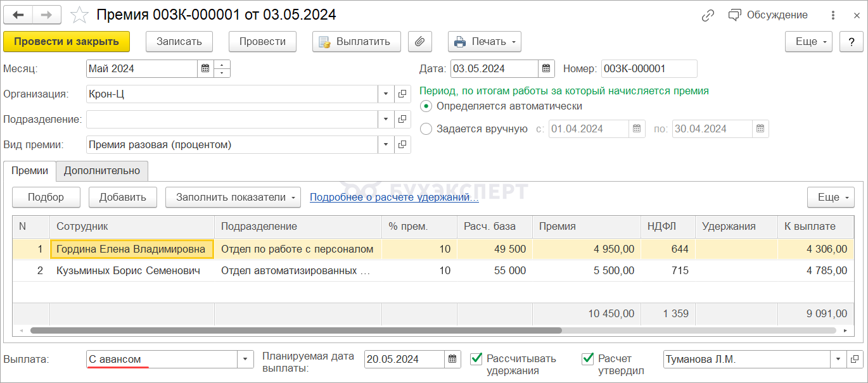Open calendar for Планируемая дата выплаты

[453, 360]
